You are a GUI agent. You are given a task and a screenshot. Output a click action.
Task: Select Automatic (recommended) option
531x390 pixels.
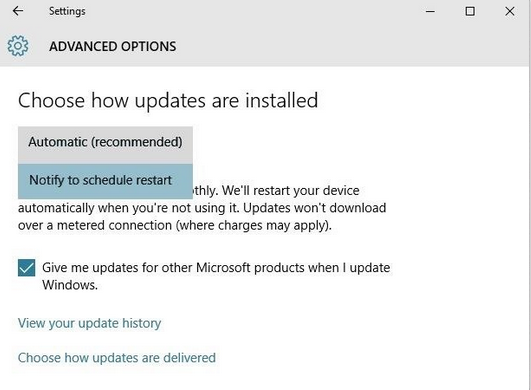coord(105,142)
